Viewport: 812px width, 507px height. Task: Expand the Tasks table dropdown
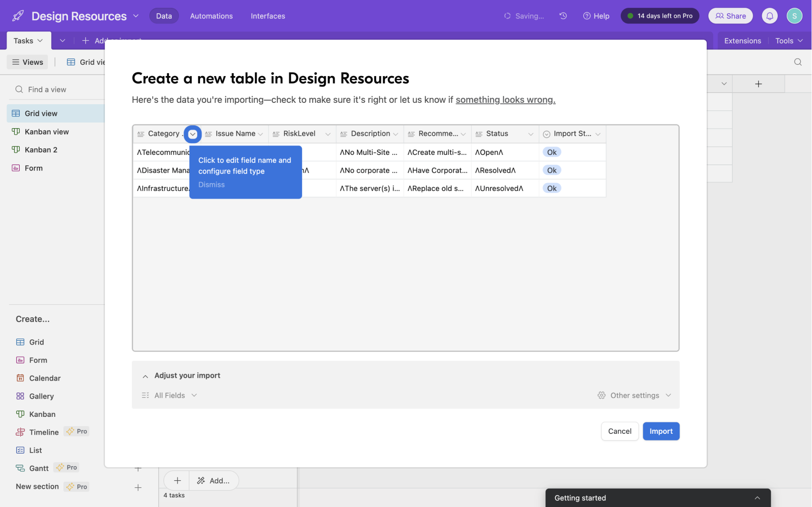coord(39,40)
